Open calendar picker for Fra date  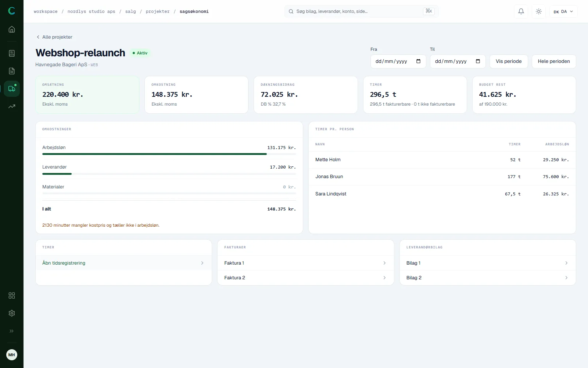[x=418, y=61]
